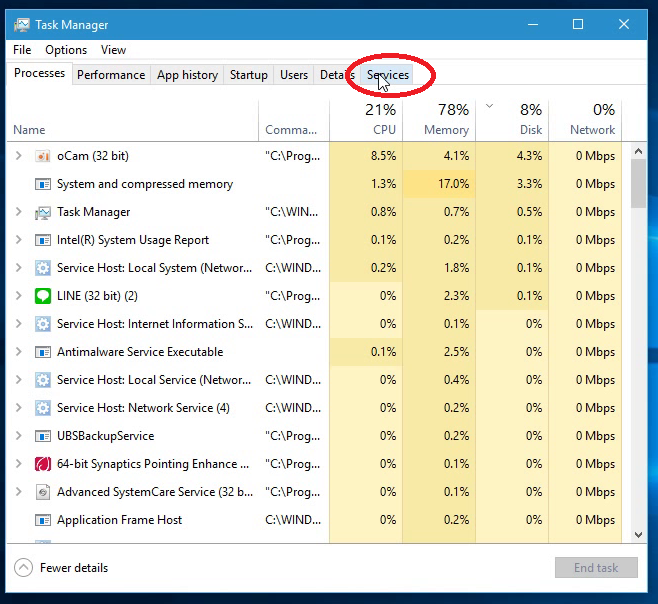Open the File menu

pyautogui.click(x=22, y=50)
